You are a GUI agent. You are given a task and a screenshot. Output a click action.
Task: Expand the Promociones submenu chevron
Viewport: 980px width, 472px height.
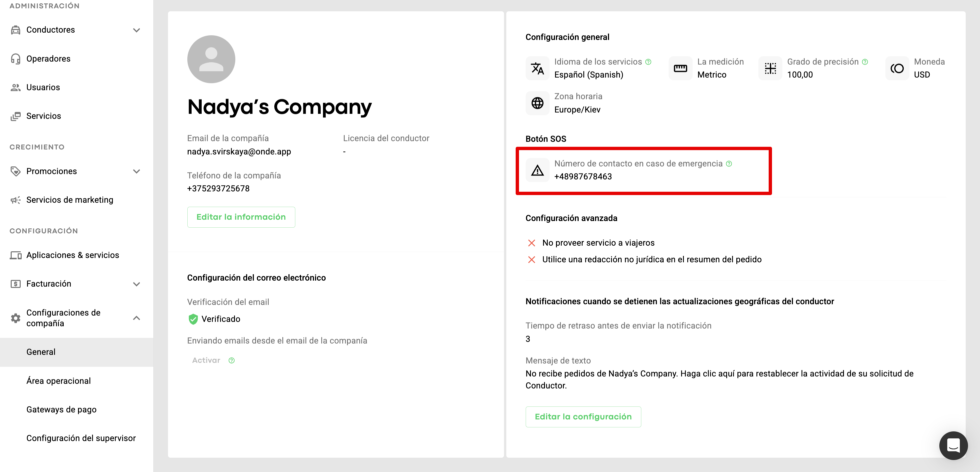pyautogui.click(x=136, y=171)
